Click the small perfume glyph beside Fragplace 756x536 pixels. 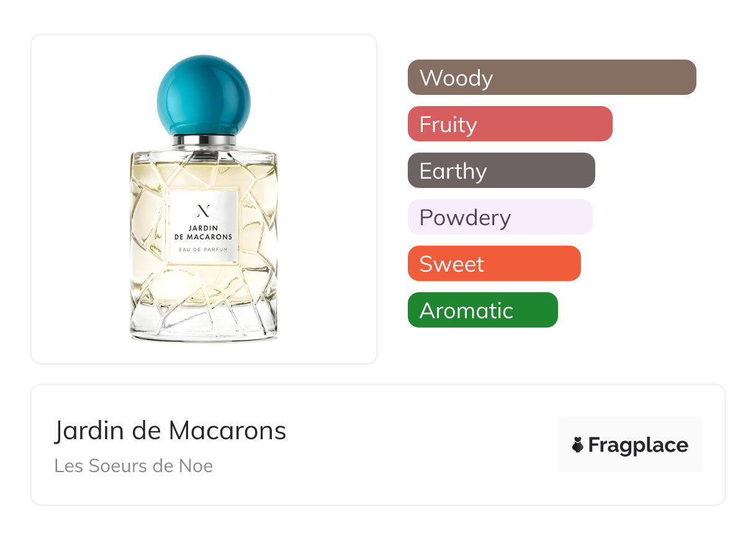[x=578, y=445]
